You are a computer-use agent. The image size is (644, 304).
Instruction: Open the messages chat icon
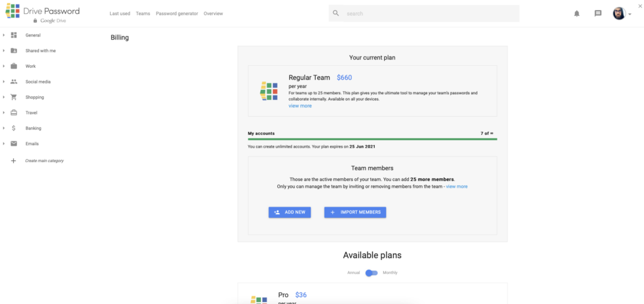(598, 14)
